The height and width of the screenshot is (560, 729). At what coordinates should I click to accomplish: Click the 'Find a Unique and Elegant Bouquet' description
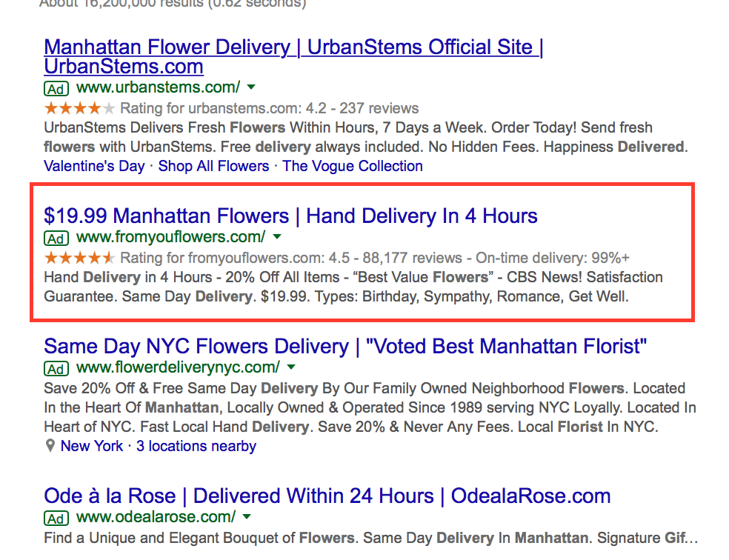coord(371,538)
